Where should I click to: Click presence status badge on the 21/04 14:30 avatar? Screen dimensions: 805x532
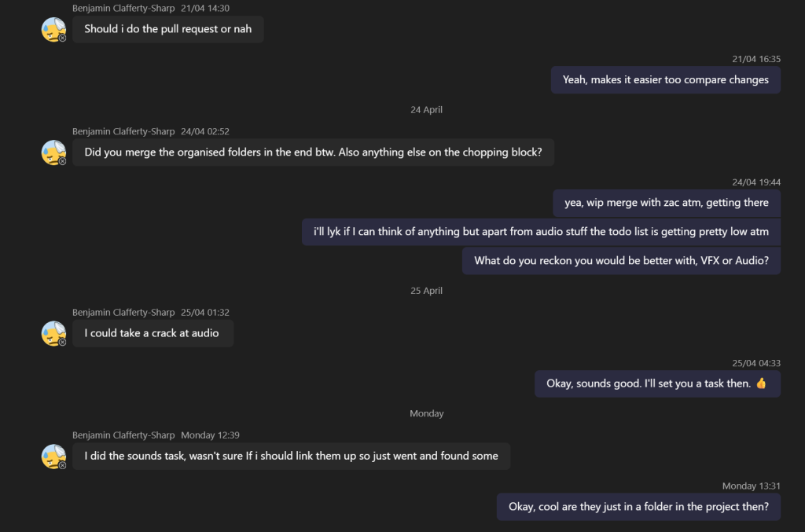click(62, 38)
